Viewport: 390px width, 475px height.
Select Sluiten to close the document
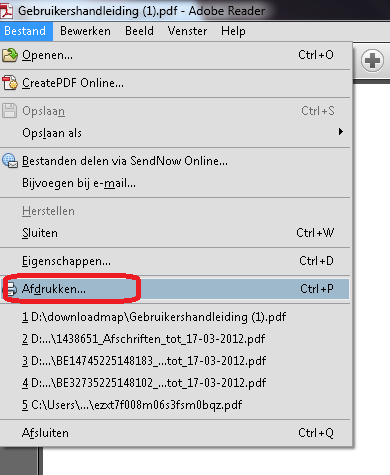coord(175,233)
